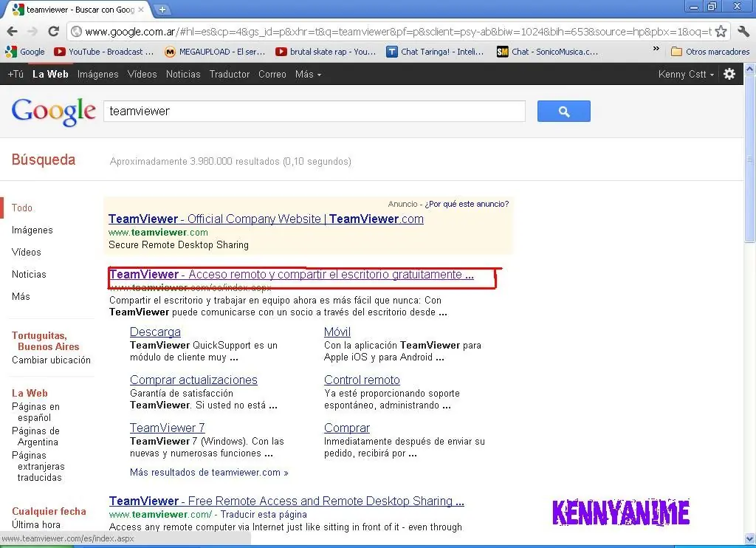Viewport: 756px width, 548px height.
Task: Click the search box containing teamviewer
Action: click(x=315, y=112)
